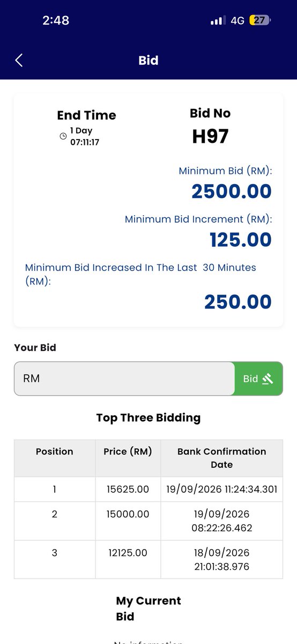Go back using the left chevron arrow
Screen dimensions: 297x644
tap(19, 60)
